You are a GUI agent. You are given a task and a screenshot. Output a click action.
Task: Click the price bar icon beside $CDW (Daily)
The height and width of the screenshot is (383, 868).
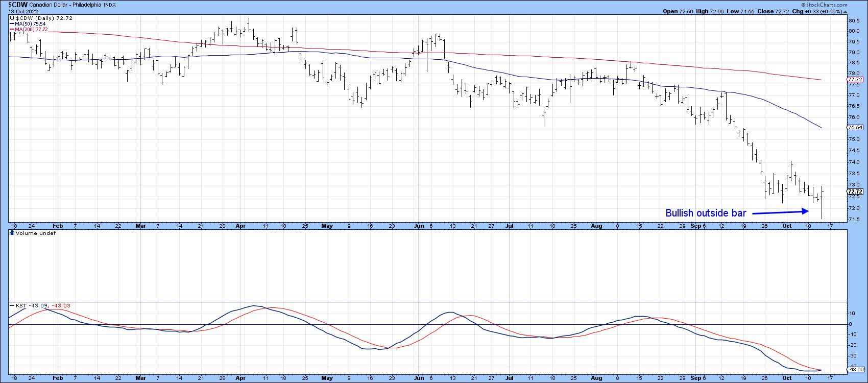[12, 17]
